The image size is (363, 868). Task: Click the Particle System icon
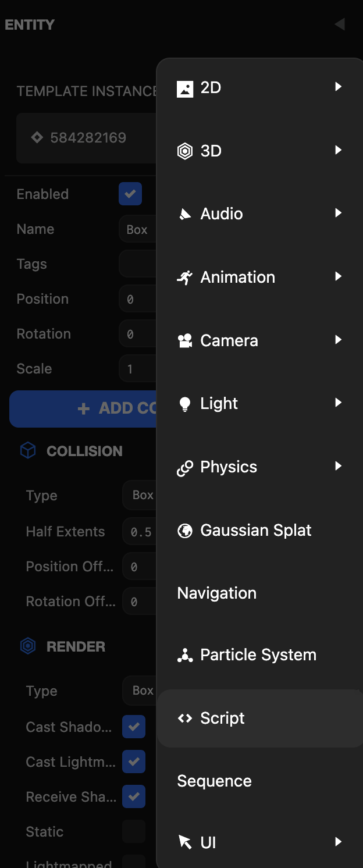point(185,656)
